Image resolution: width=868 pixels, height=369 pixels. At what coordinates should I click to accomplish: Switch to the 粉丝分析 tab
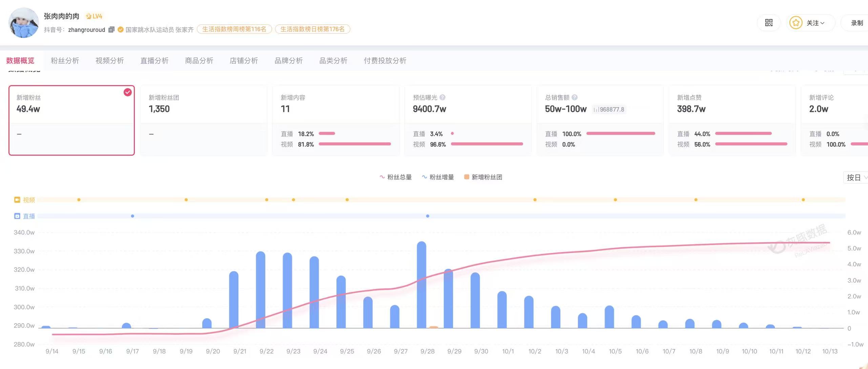point(65,61)
